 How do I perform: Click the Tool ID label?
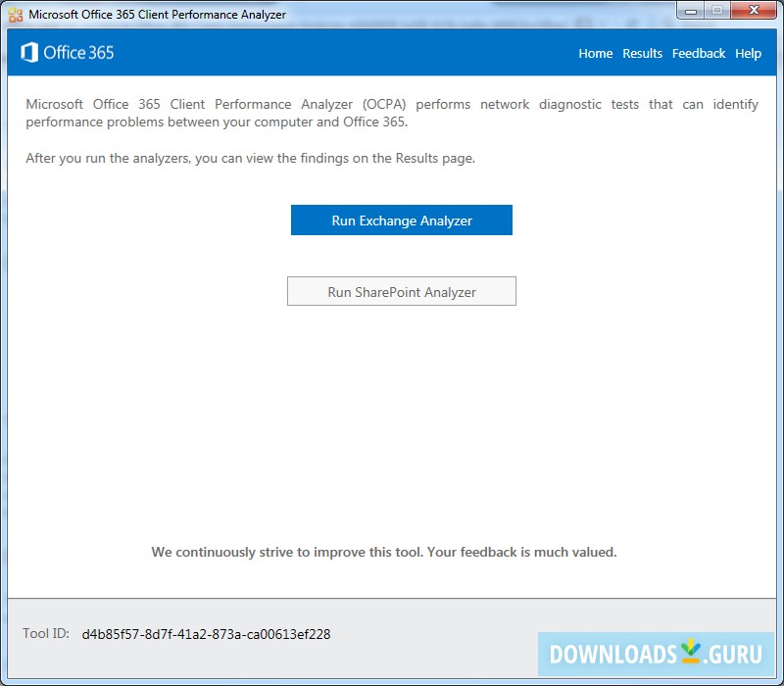pos(45,634)
